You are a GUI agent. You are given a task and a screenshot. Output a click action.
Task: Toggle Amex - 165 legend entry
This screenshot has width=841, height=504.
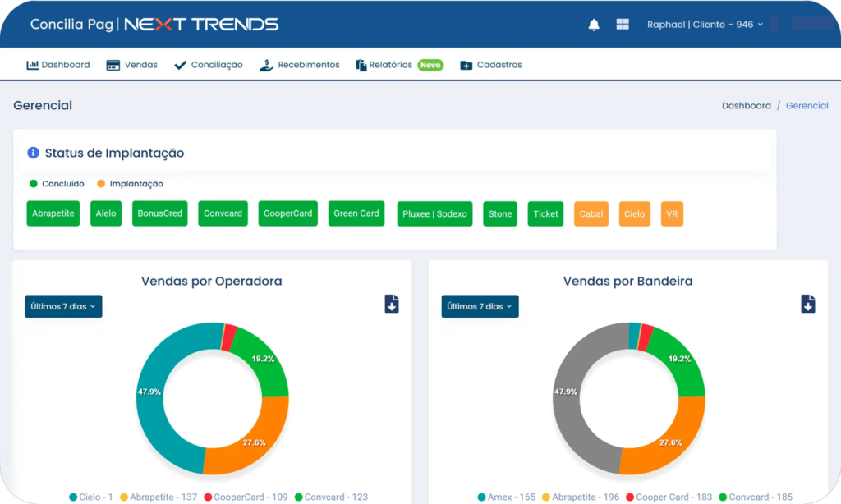506,497
